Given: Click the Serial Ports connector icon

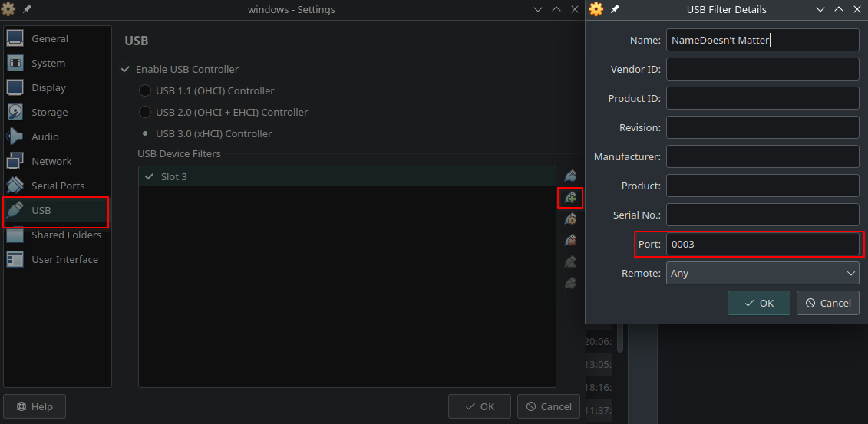Looking at the screenshot, I should tap(15, 186).
